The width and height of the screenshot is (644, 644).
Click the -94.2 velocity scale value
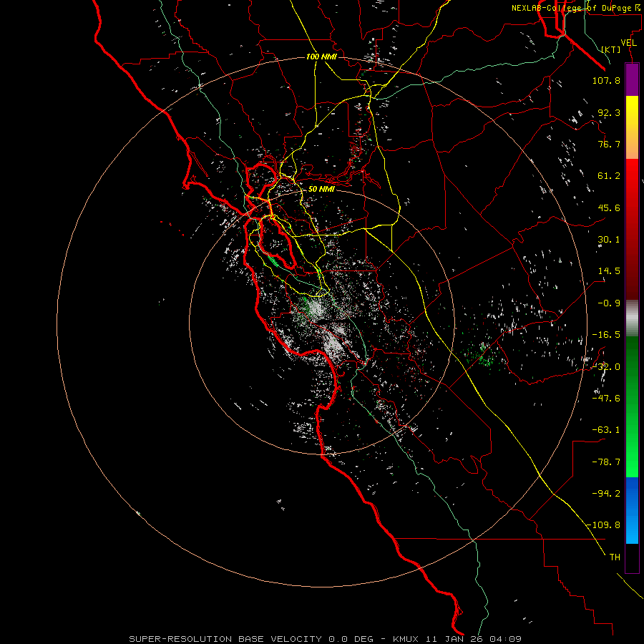click(606, 493)
